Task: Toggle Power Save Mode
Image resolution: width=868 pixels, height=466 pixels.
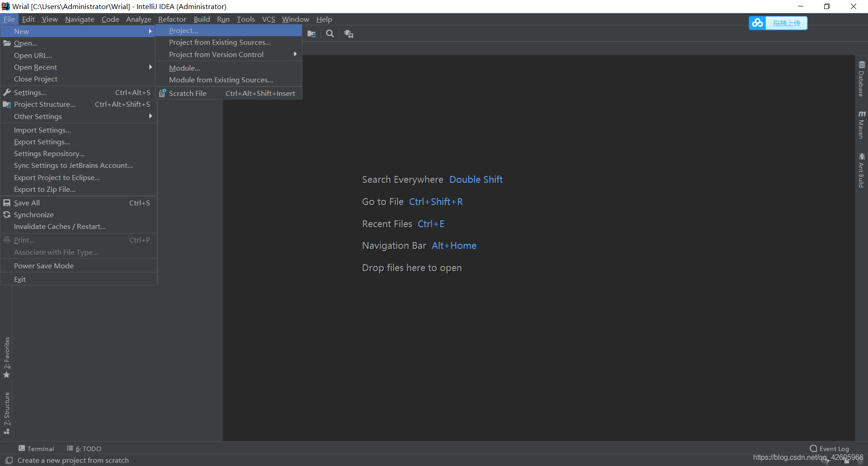Action: pos(79,266)
